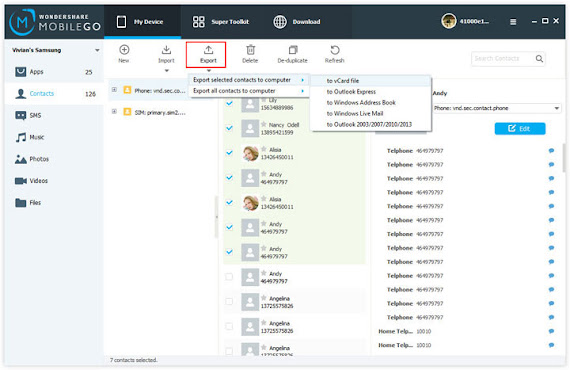The height and width of the screenshot is (370, 570).
Task: Expand the SIM: primary.sim2 group
Action: coord(114,112)
